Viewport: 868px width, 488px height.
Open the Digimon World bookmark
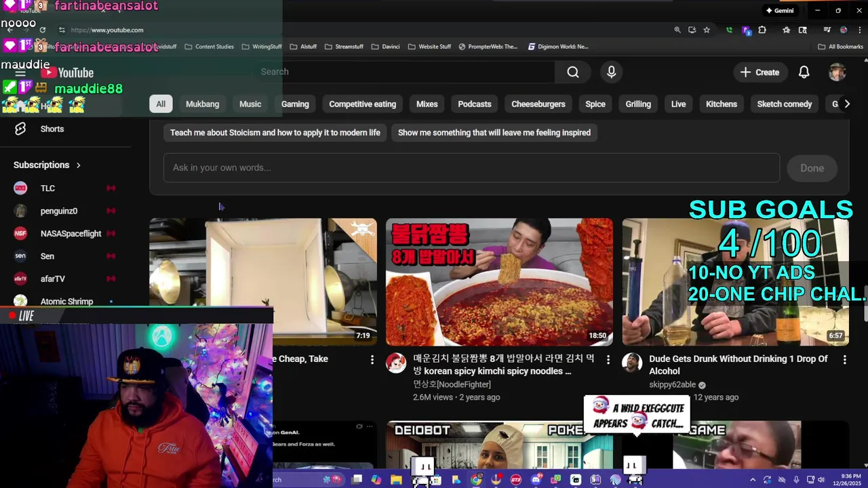(557, 47)
